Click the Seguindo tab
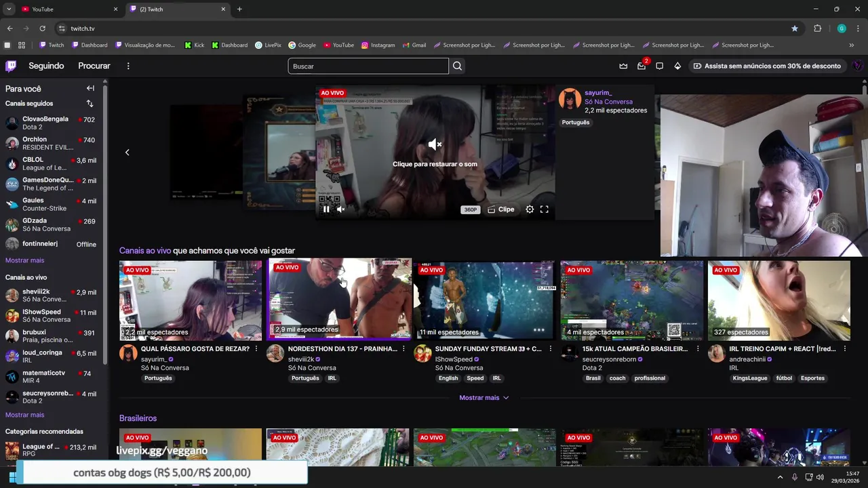The height and width of the screenshot is (488, 868). point(46,66)
